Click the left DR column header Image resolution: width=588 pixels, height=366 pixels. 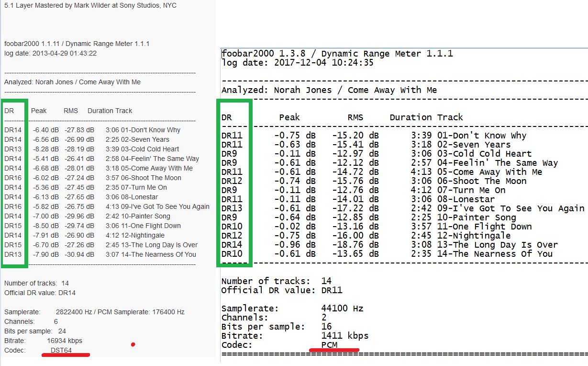(9, 111)
